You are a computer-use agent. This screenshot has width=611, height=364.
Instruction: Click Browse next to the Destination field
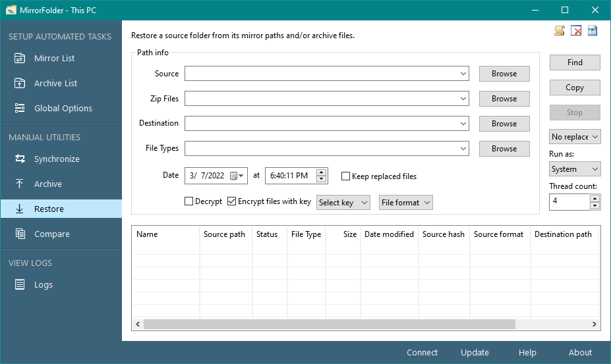[x=504, y=123]
